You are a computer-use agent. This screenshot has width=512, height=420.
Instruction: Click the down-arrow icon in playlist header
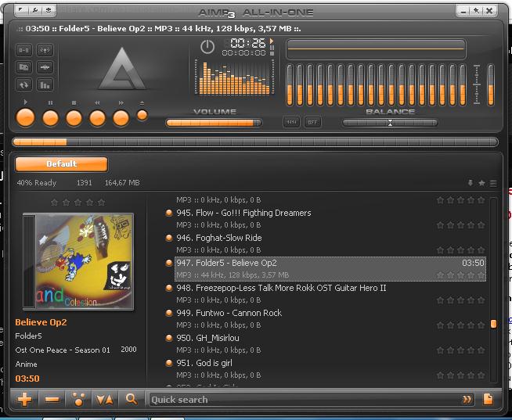[x=471, y=183]
